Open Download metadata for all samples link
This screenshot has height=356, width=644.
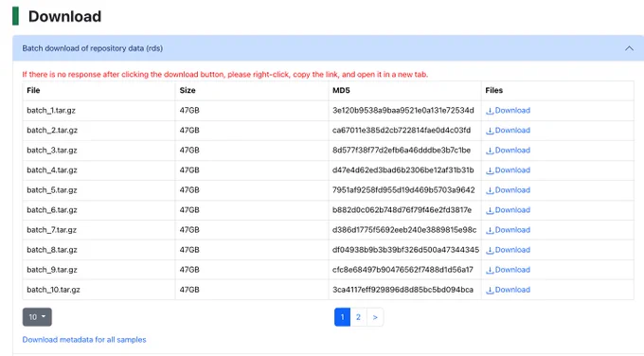84,340
